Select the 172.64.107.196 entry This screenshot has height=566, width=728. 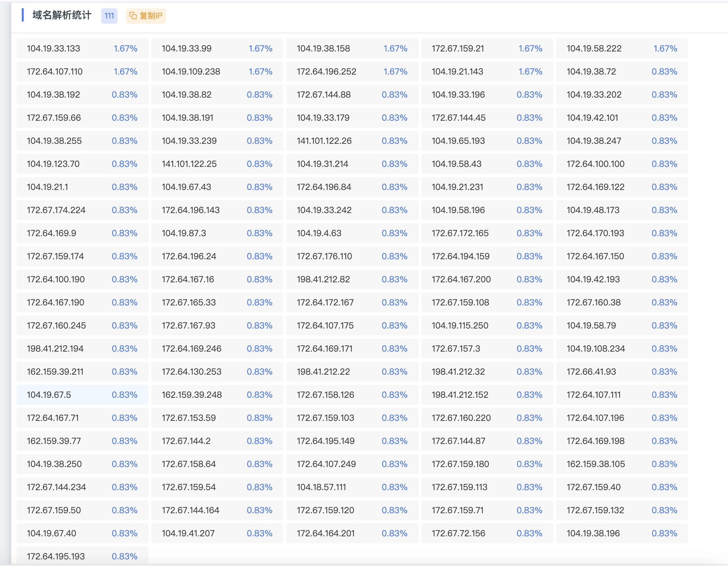click(622, 418)
